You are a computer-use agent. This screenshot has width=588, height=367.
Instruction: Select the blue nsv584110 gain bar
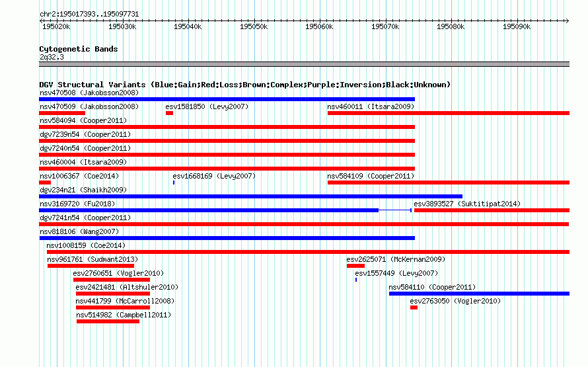coord(479,294)
